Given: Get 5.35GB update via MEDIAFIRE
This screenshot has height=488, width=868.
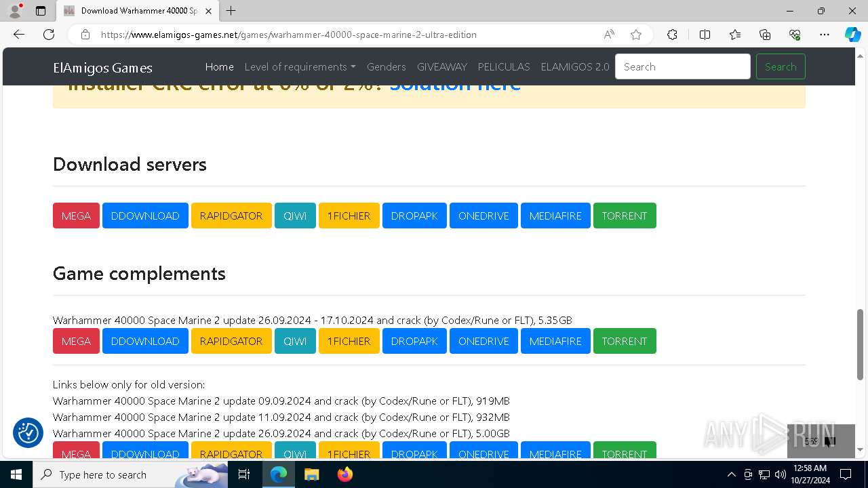Looking at the screenshot, I should [555, 341].
